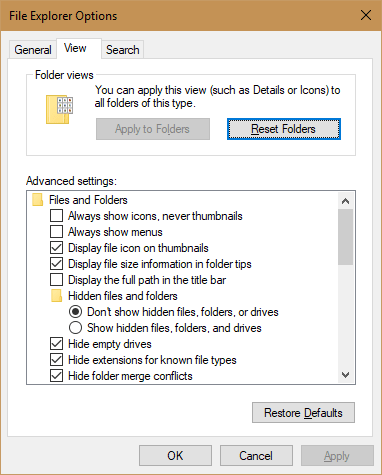Confirm the dialog with OK
This screenshot has width=382, height=475.
point(175,455)
